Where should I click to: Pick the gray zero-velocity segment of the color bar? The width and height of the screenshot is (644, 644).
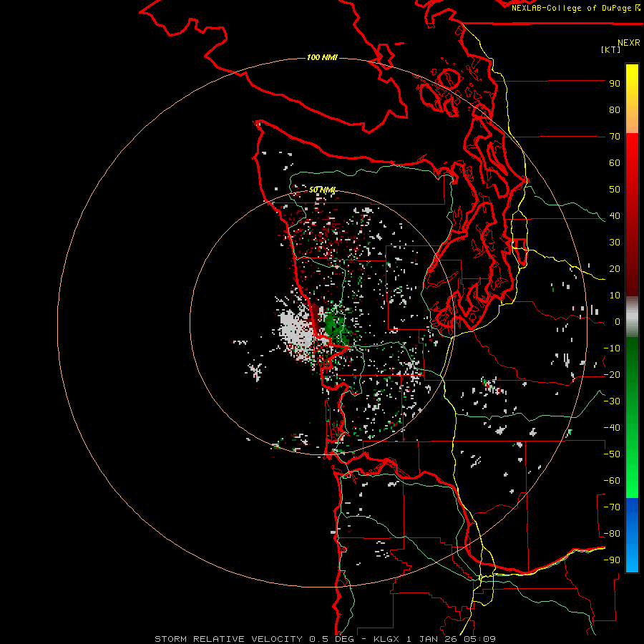(632, 317)
